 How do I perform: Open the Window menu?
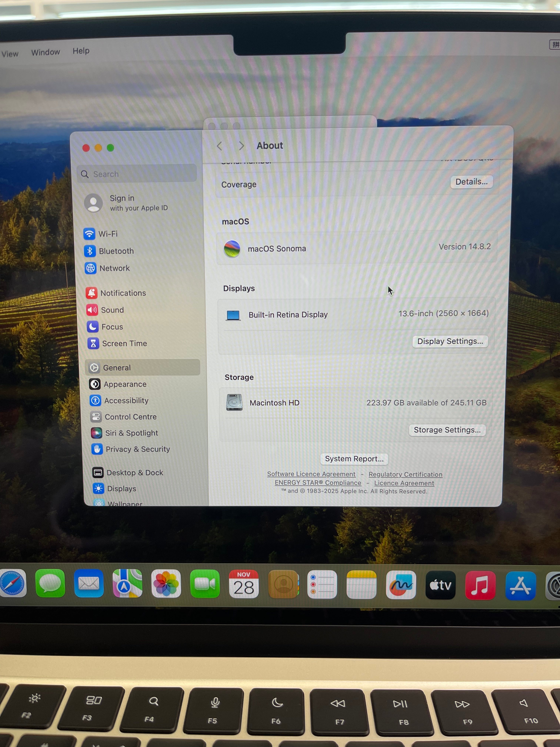[x=46, y=52]
